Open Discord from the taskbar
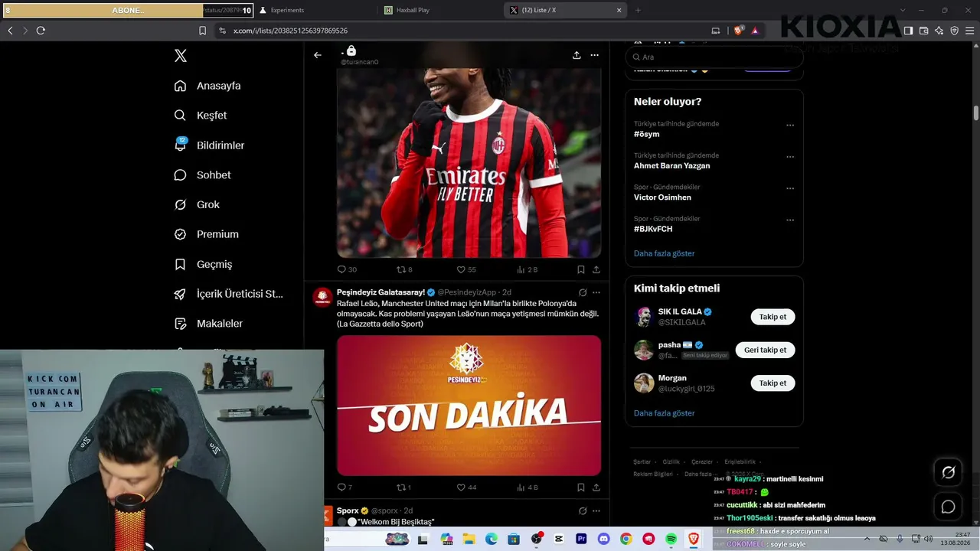The height and width of the screenshot is (551, 980). (603, 540)
